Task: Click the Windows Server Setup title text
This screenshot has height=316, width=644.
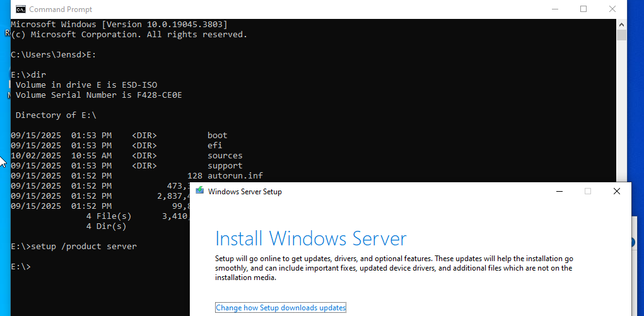Action: [245, 192]
